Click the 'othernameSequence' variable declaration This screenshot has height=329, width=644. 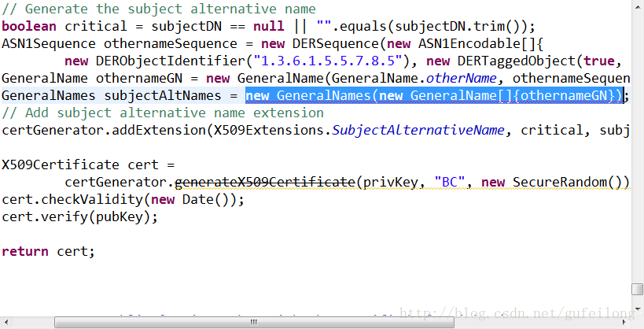tap(170, 43)
